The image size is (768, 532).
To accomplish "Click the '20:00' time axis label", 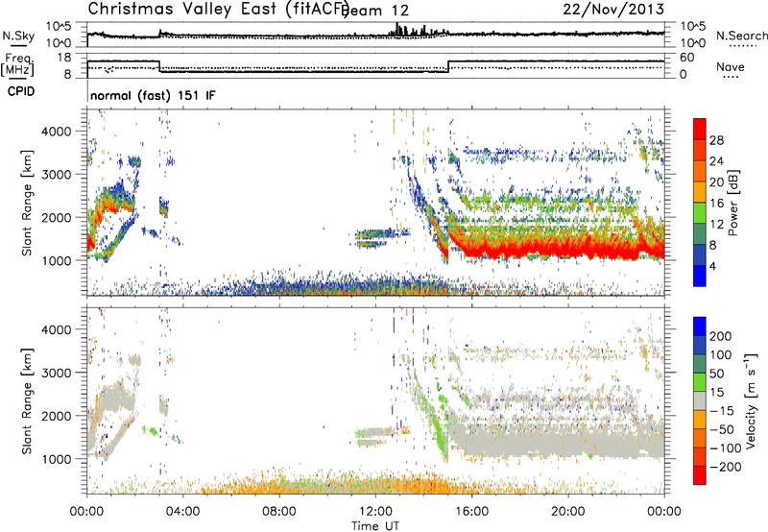I will (568, 512).
